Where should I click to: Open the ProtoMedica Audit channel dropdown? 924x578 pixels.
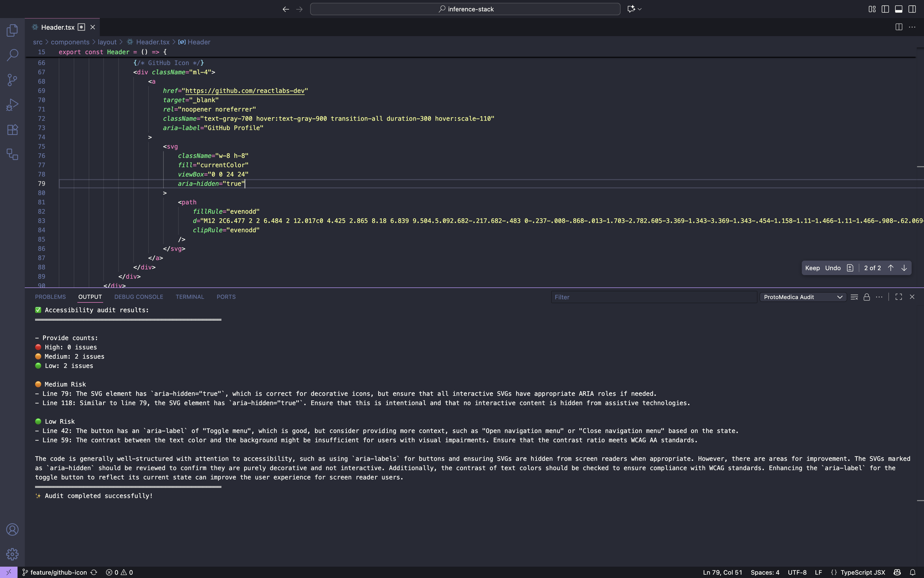(x=803, y=297)
